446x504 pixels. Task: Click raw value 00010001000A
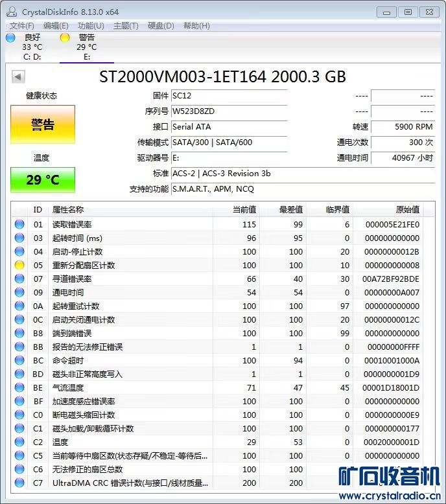[392, 361]
